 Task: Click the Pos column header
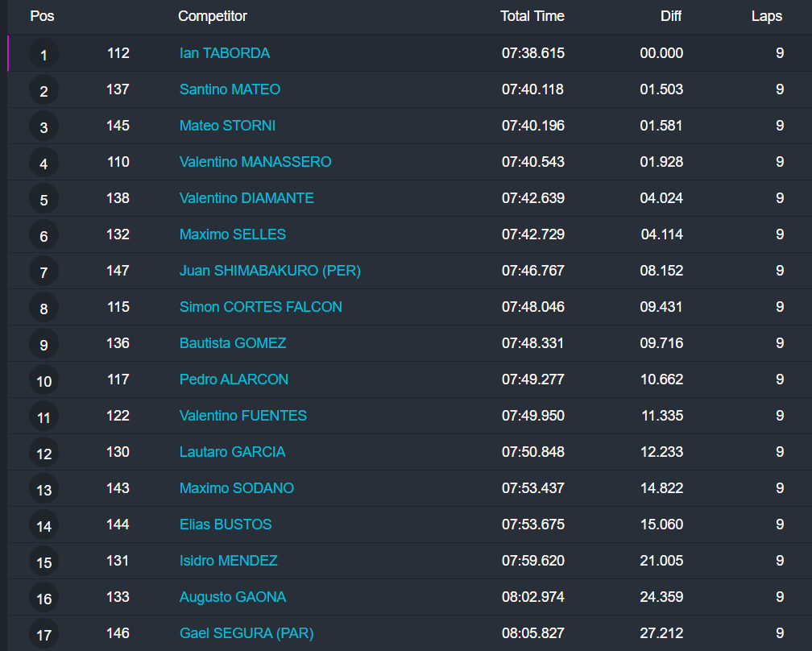coord(42,16)
